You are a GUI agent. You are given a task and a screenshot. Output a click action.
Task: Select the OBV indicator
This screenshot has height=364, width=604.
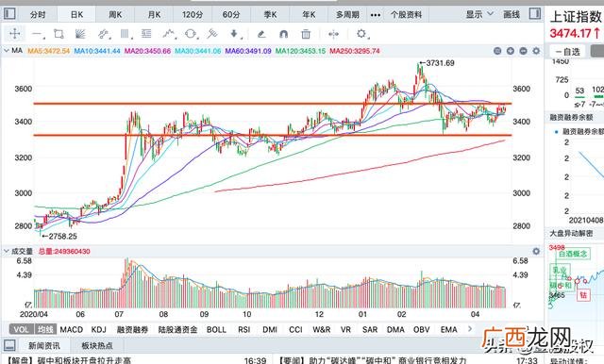click(422, 329)
